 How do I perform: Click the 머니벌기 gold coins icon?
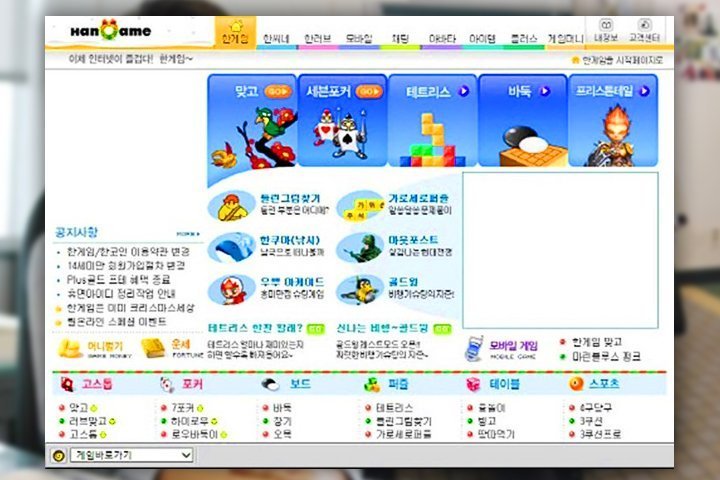[x=70, y=349]
